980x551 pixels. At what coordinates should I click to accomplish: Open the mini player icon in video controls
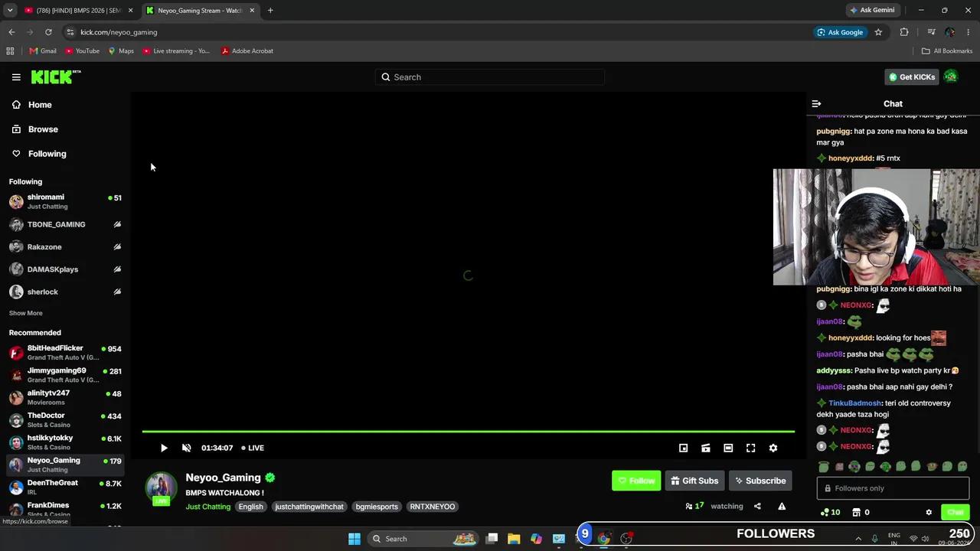[x=683, y=448]
